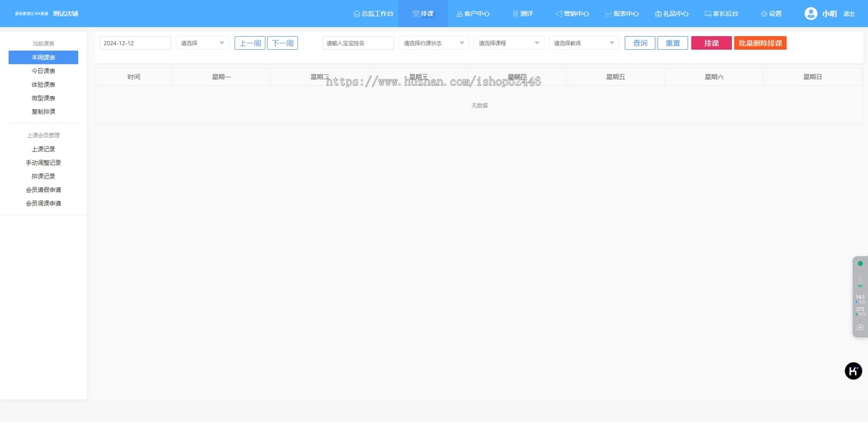
Task: Select 今日课表 in the sidebar
Action: (43, 71)
